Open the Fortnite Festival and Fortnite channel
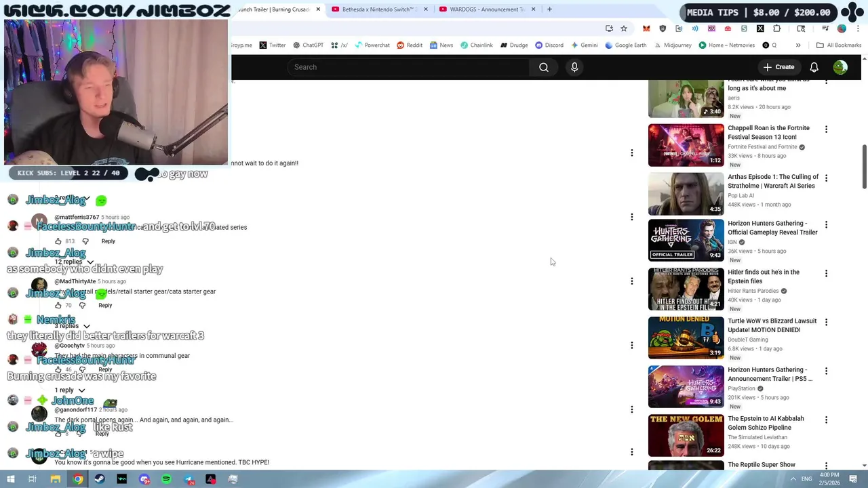 tap(762, 147)
